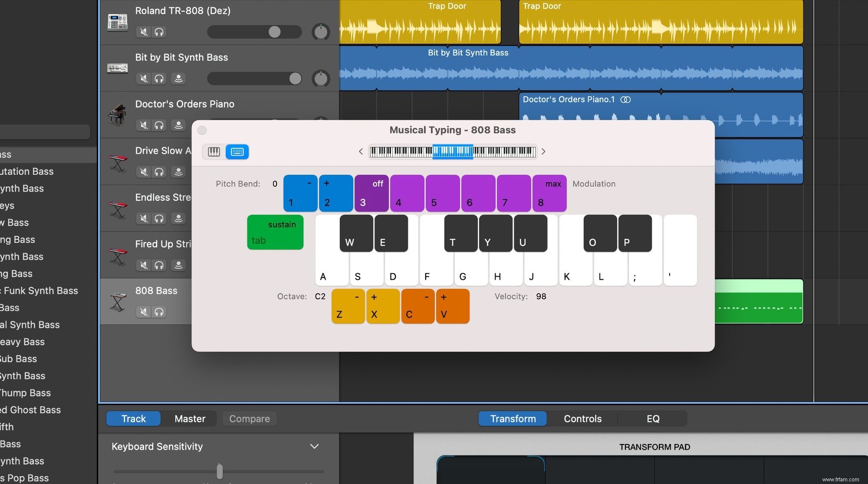Click the pan knob on Bit by Bit Synth Bass
The height and width of the screenshot is (484, 868).
coord(321,78)
